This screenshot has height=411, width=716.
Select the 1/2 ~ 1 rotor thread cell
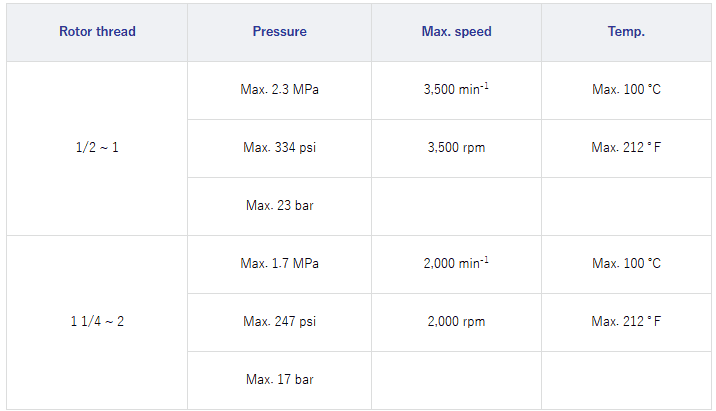[97, 148]
